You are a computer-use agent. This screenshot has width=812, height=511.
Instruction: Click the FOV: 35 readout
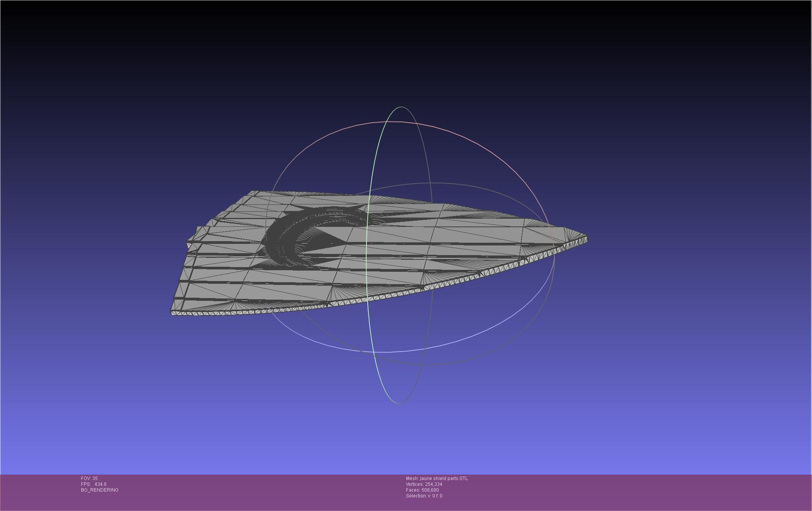click(89, 478)
